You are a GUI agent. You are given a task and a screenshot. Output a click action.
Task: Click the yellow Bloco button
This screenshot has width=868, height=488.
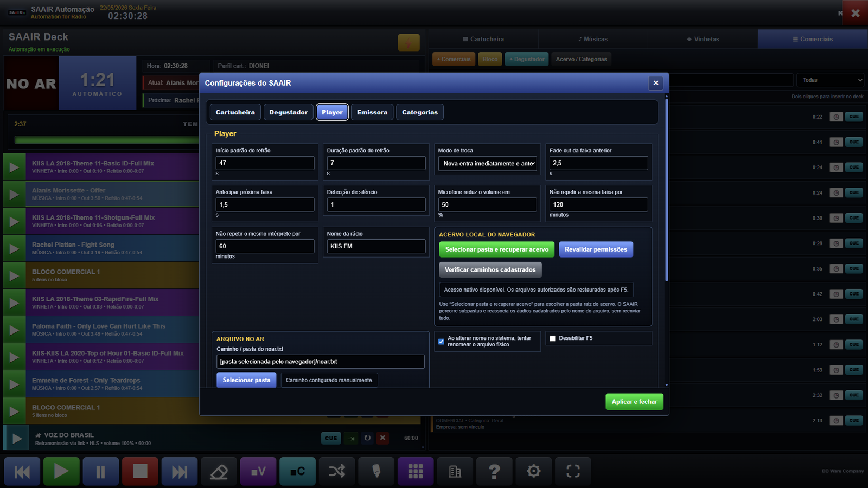[490, 59]
